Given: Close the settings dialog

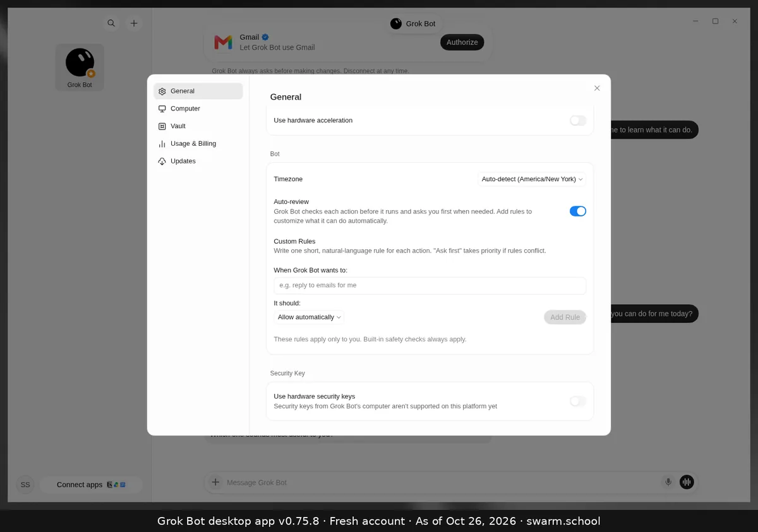Looking at the screenshot, I should [597, 88].
